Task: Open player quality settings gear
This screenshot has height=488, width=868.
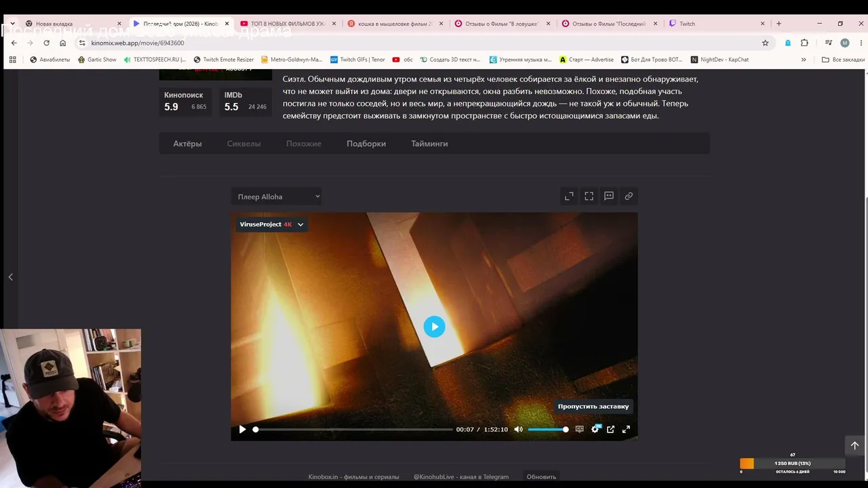Action: (x=595, y=429)
